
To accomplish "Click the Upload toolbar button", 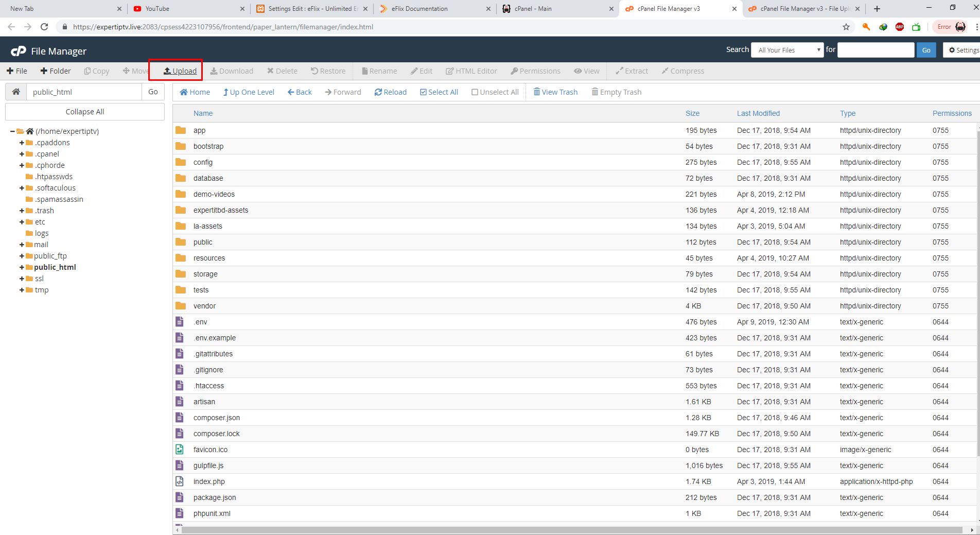I will click(x=180, y=71).
